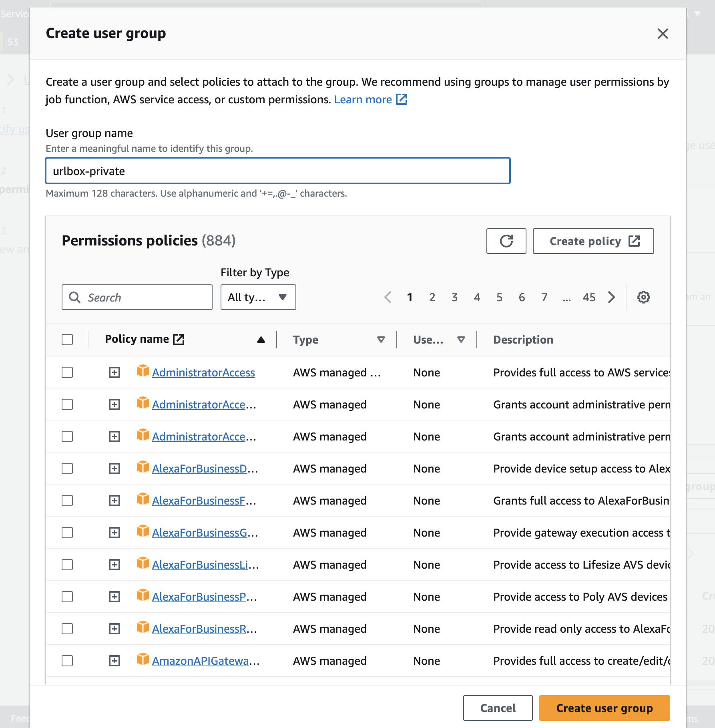
Task: Switch to page 3 of policies
Action: [454, 297]
